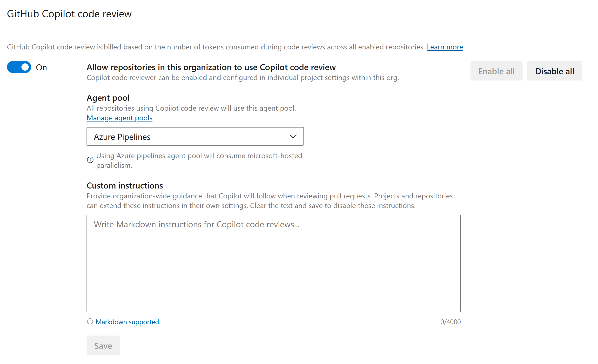The image size is (598, 364).
Task: Click the 'Disable all' button
Action: [554, 71]
